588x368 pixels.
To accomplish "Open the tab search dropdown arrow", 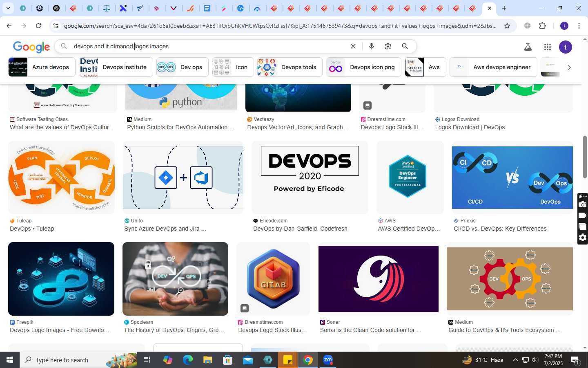I will (x=8, y=8).
